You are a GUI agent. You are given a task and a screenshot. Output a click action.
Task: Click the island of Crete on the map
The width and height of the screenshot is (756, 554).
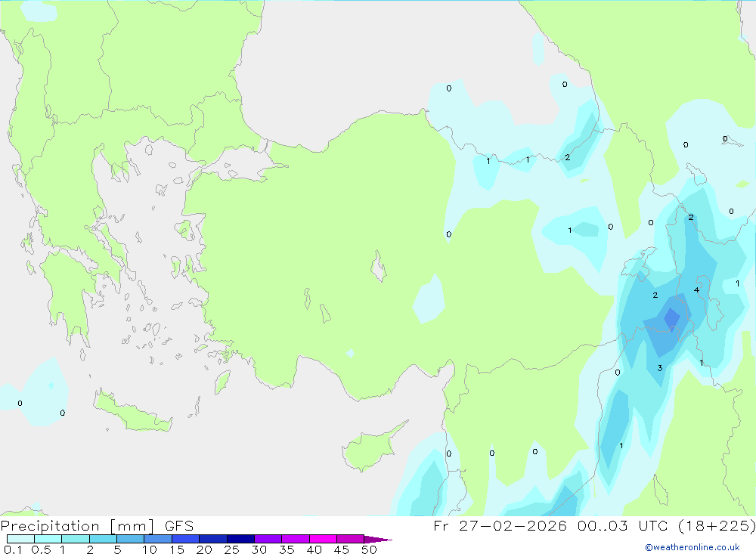point(132,412)
